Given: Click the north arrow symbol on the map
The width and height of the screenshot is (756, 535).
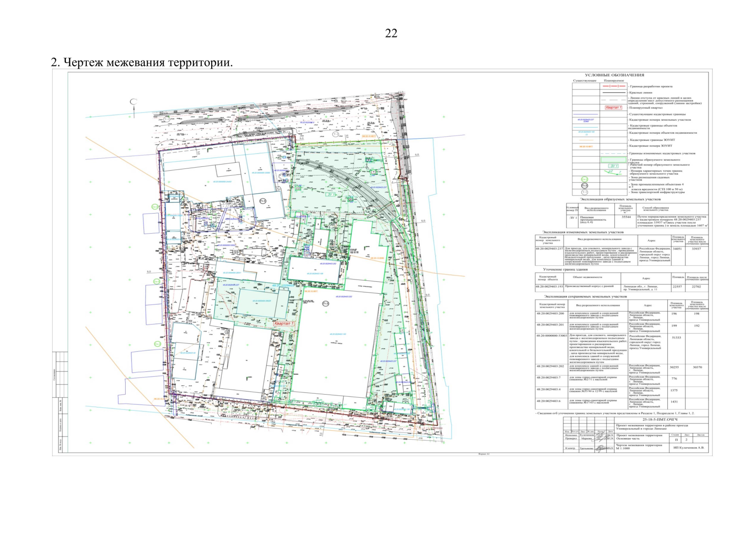Looking at the screenshot, I should 133,103.
